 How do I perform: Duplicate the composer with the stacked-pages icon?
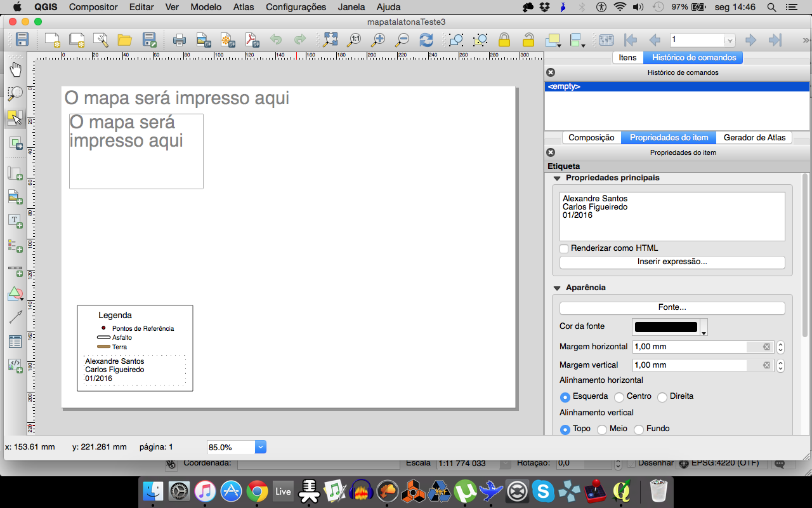coord(77,40)
